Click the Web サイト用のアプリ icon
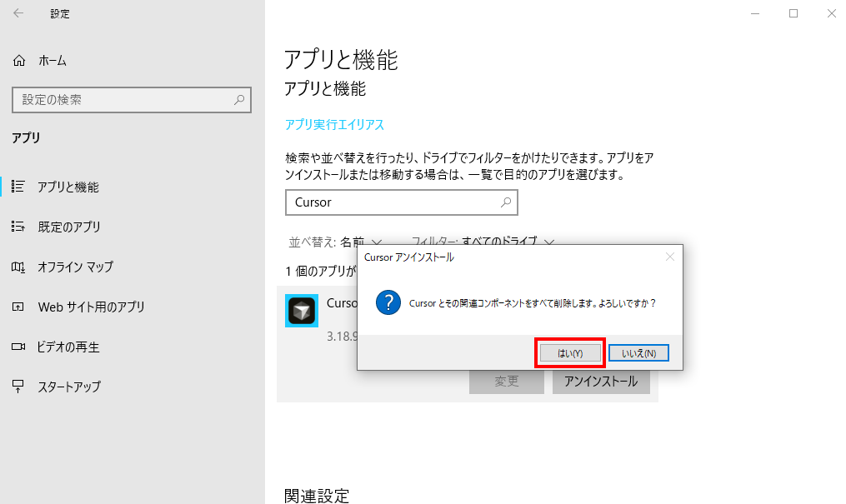The image size is (846, 504). pos(18,307)
